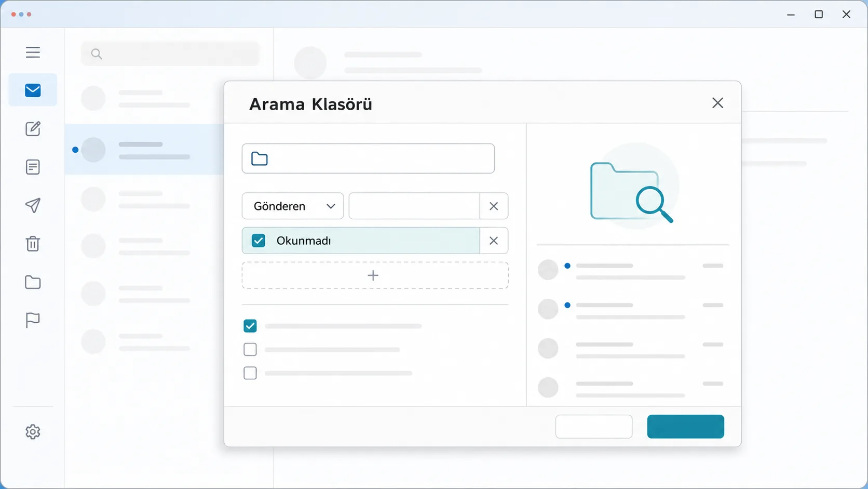The height and width of the screenshot is (489, 868).
Task: Select second unread preview message
Action: (x=631, y=310)
